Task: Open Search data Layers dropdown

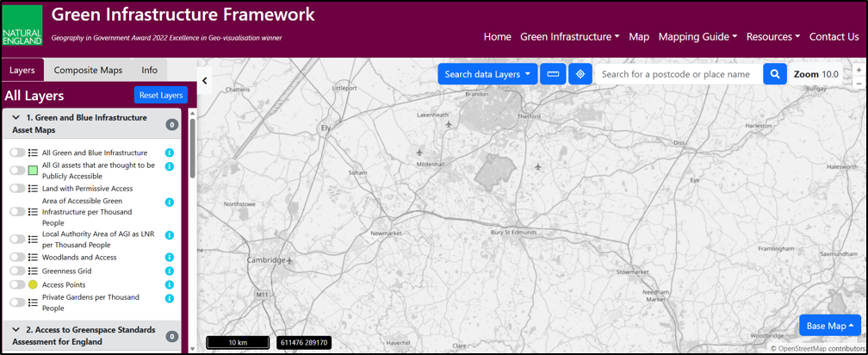Action: (487, 74)
